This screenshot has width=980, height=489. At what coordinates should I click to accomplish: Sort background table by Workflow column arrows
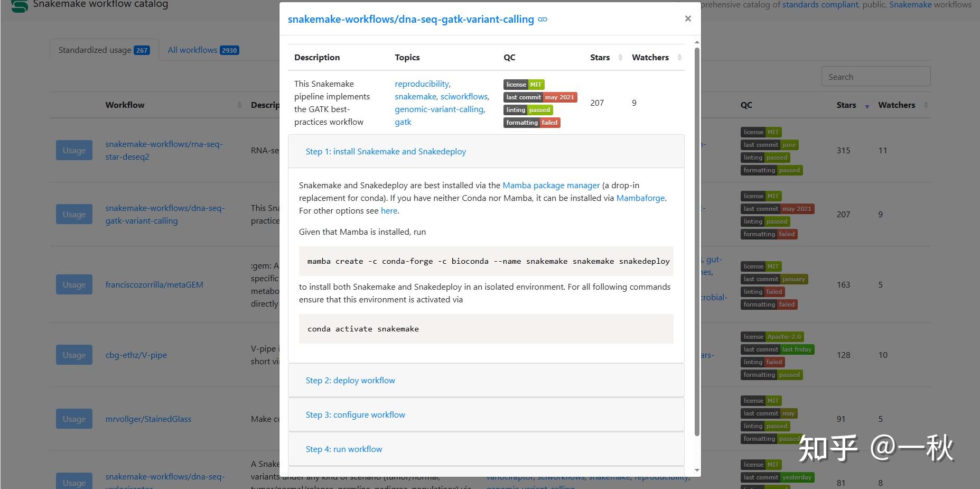coord(239,105)
